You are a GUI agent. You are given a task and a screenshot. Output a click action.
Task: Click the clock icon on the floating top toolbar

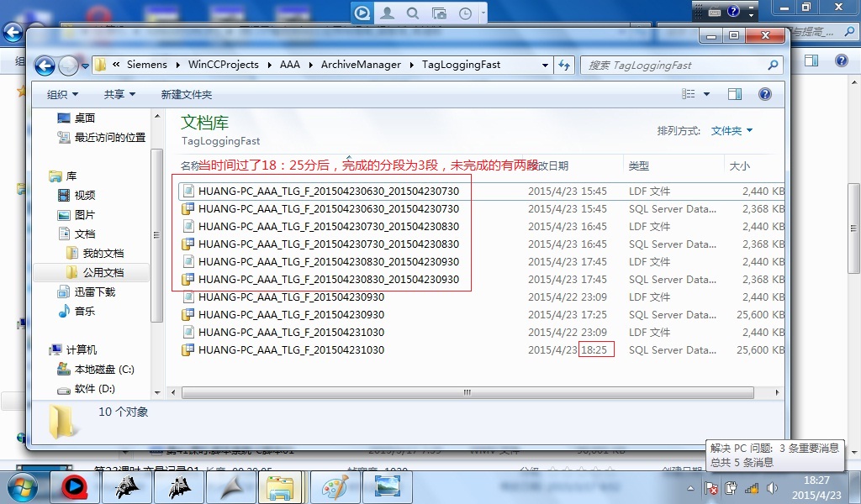tap(465, 13)
